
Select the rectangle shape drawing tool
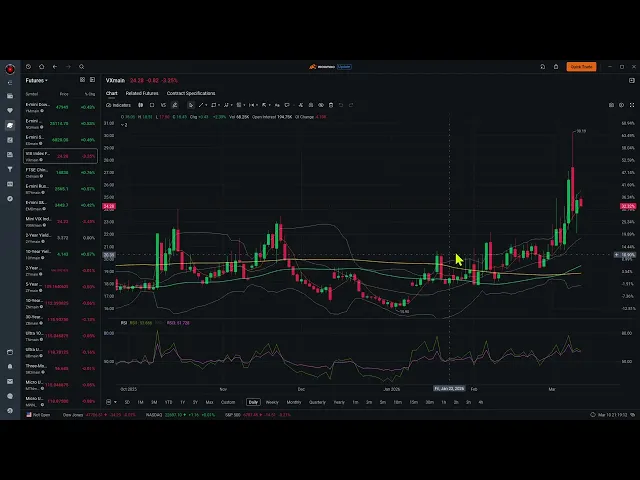coord(213,105)
